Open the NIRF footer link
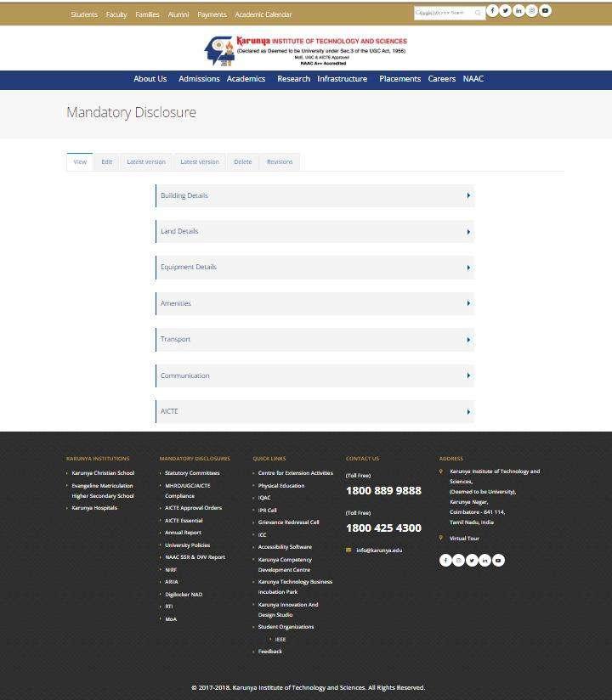The image size is (612, 700). (171, 570)
